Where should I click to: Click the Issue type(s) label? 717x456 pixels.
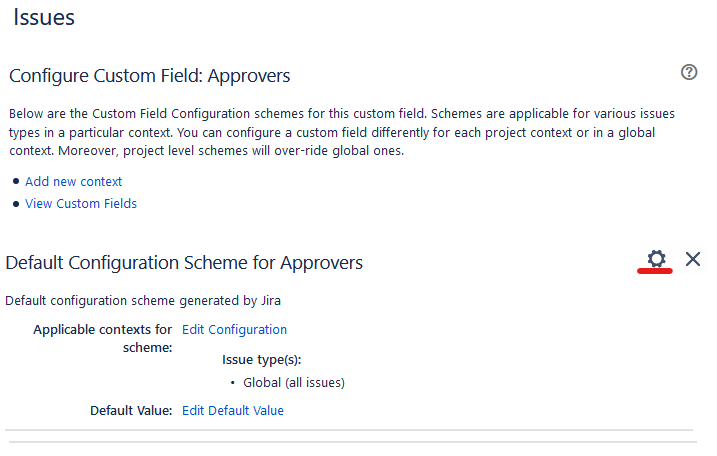click(x=262, y=360)
